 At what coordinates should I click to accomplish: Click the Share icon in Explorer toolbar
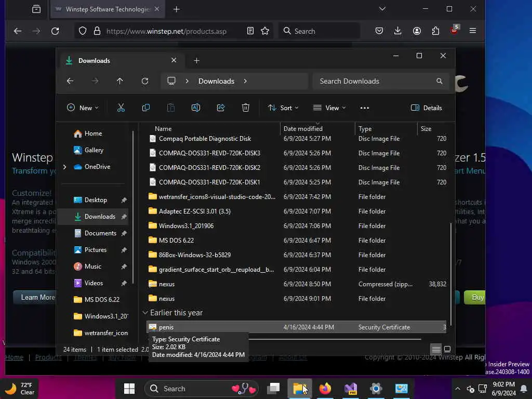point(221,108)
